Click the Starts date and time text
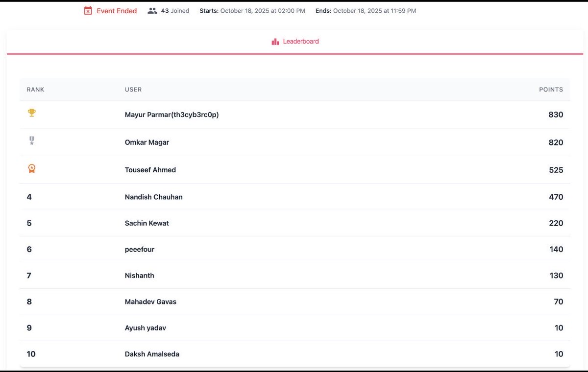This screenshot has width=588, height=372. coord(252,11)
